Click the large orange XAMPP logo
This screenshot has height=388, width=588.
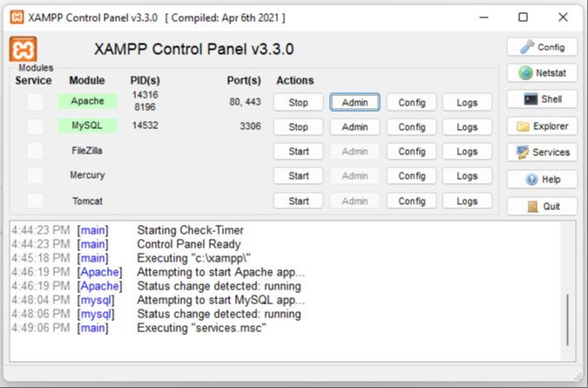pyautogui.click(x=23, y=49)
